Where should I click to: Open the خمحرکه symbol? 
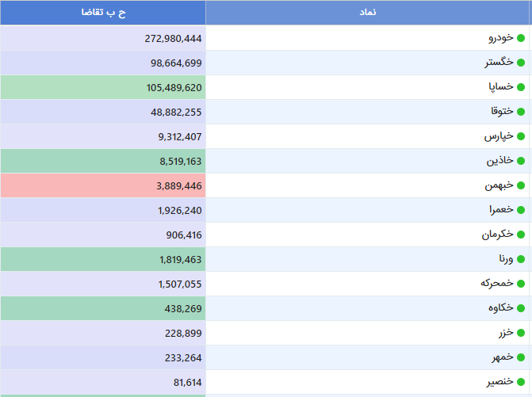497,284
